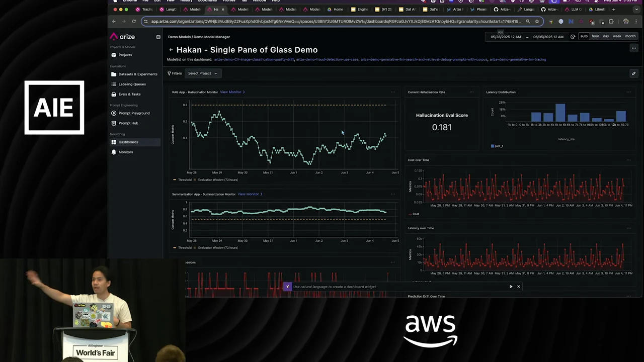Image resolution: width=644 pixels, height=362 pixels.
Task: Click the edit pencil icon on the dashboard
Action: (633, 73)
